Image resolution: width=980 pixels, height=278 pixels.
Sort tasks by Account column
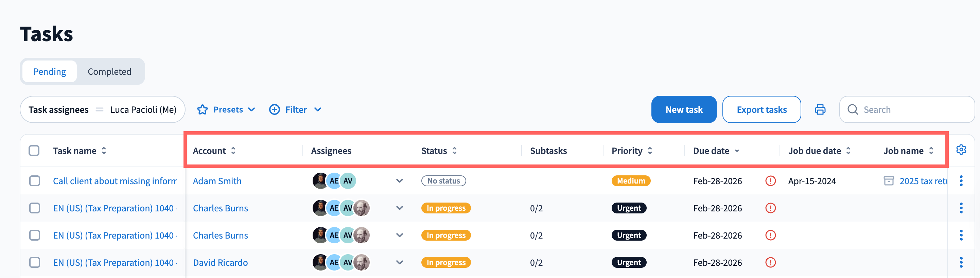click(x=233, y=151)
